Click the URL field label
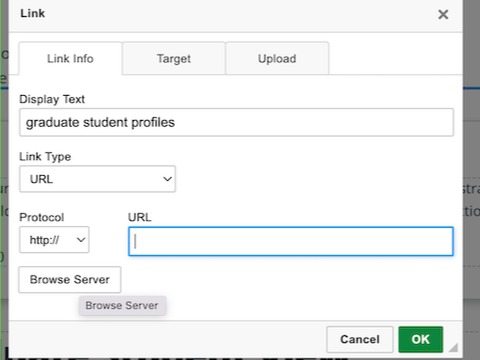The height and width of the screenshot is (360, 480). click(x=140, y=217)
